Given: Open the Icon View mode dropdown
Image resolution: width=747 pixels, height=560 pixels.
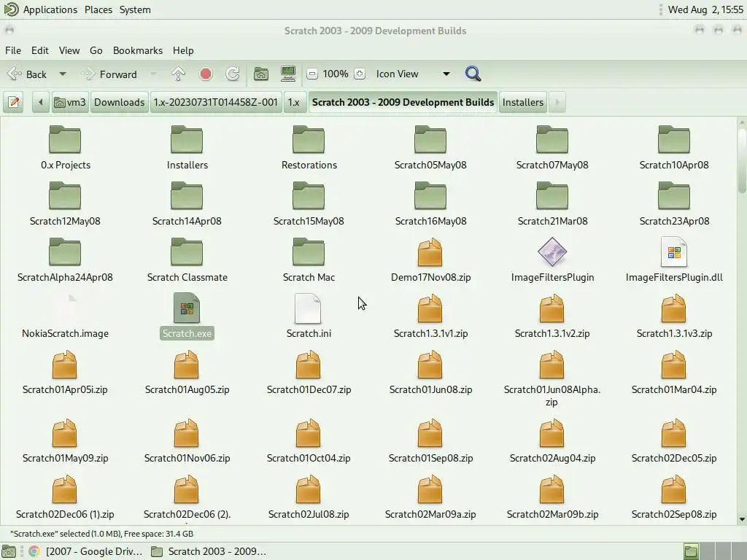Looking at the screenshot, I should (x=413, y=74).
